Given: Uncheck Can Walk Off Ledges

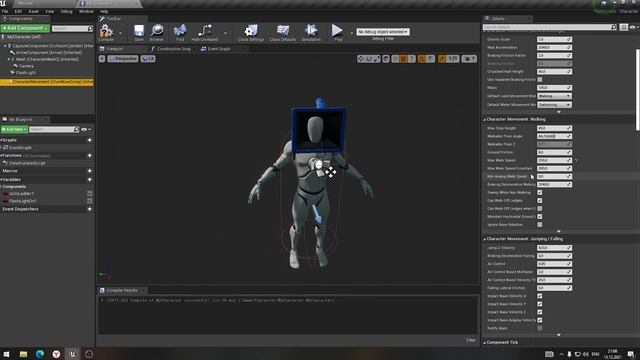Looking at the screenshot, I should (540, 200).
